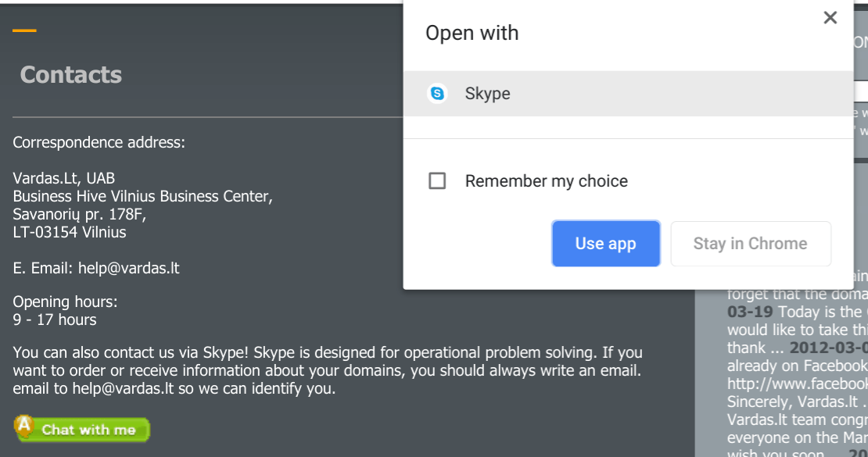
Task: Click the Facebook URL in news sidebar
Action: [797, 384]
